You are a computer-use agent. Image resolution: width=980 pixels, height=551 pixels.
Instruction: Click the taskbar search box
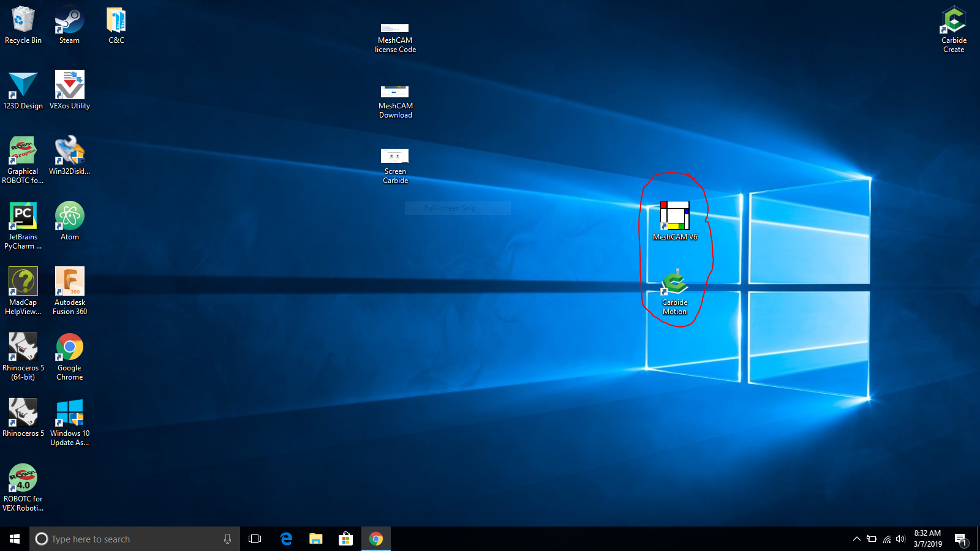(x=135, y=539)
